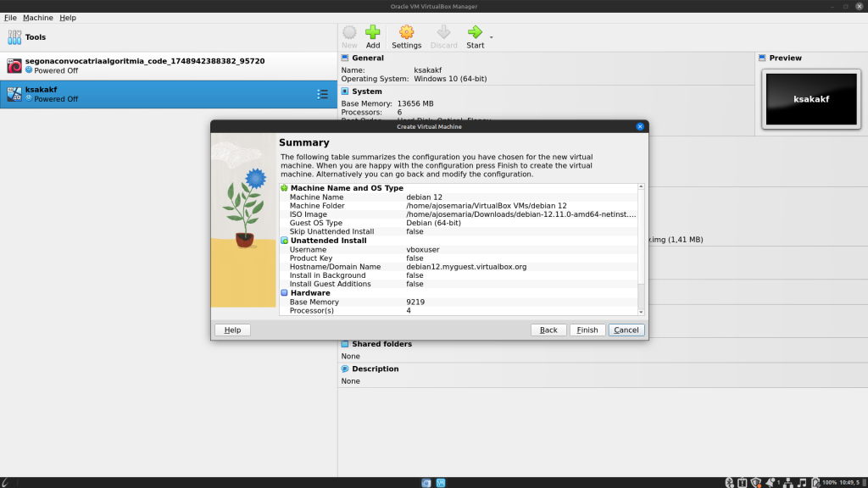Screen dimensions: 868x488
Task: Select the Install Guest Additions row
Action: [x=459, y=284]
